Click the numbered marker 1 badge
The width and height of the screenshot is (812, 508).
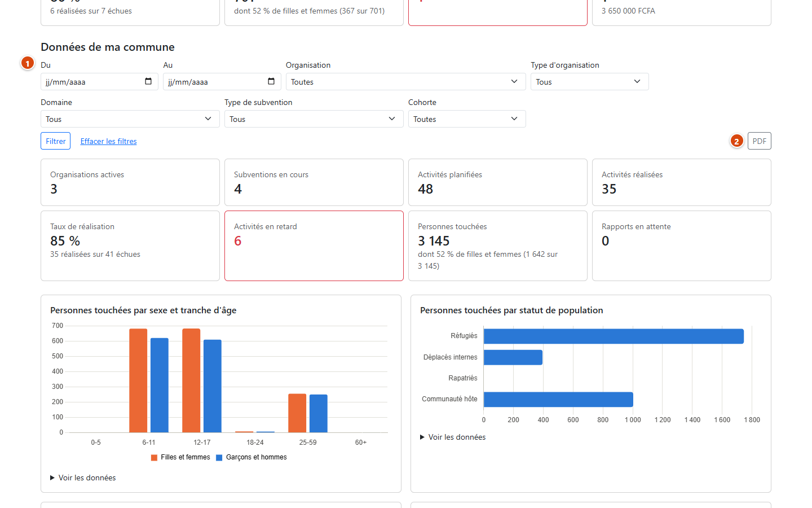pos(28,63)
